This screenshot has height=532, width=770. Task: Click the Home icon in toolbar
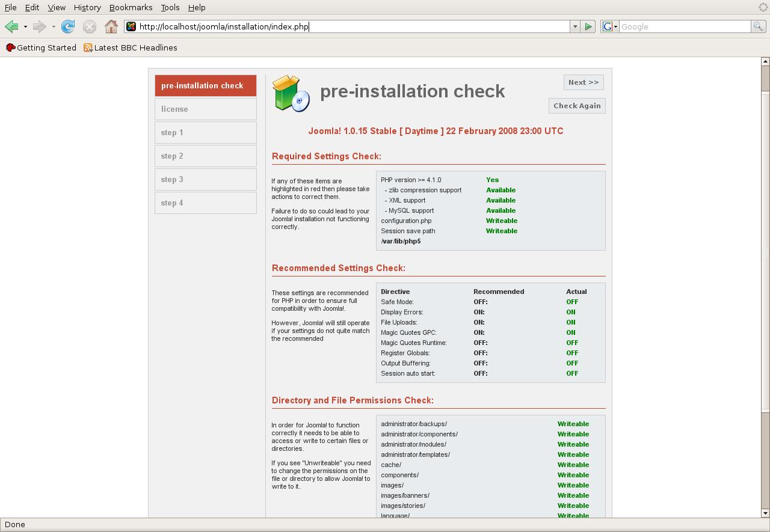[111, 26]
